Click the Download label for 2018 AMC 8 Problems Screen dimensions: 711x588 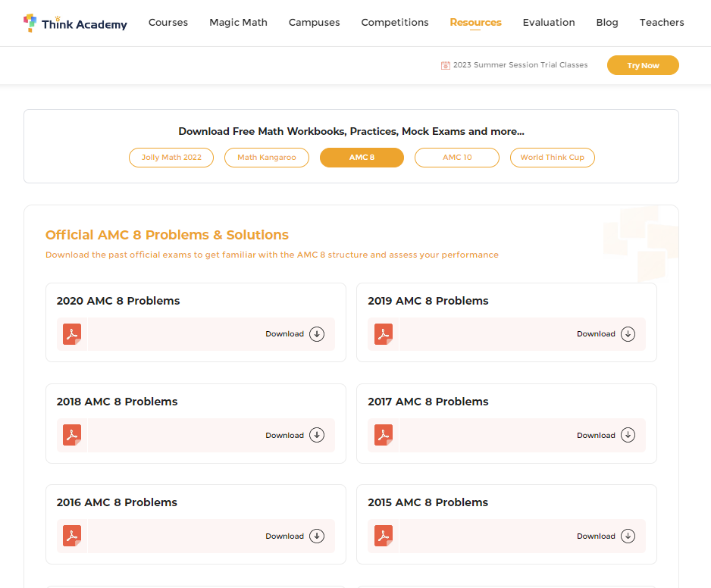coord(285,435)
